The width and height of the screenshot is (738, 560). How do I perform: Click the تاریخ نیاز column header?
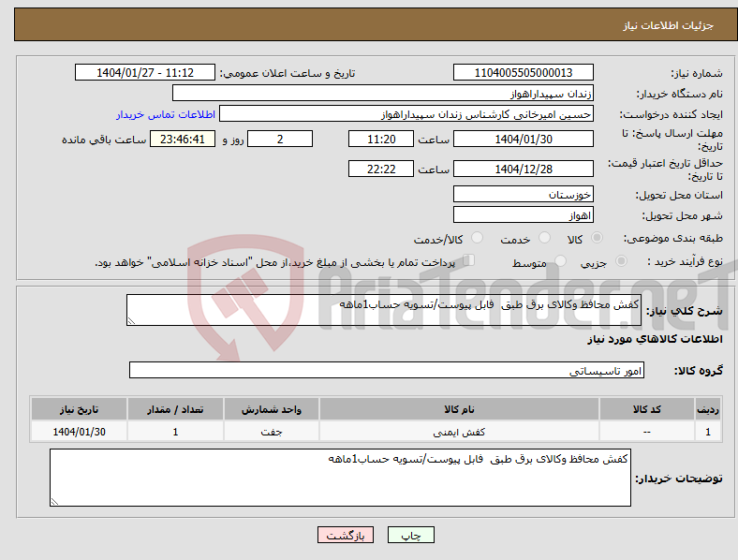[x=79, y=409]
